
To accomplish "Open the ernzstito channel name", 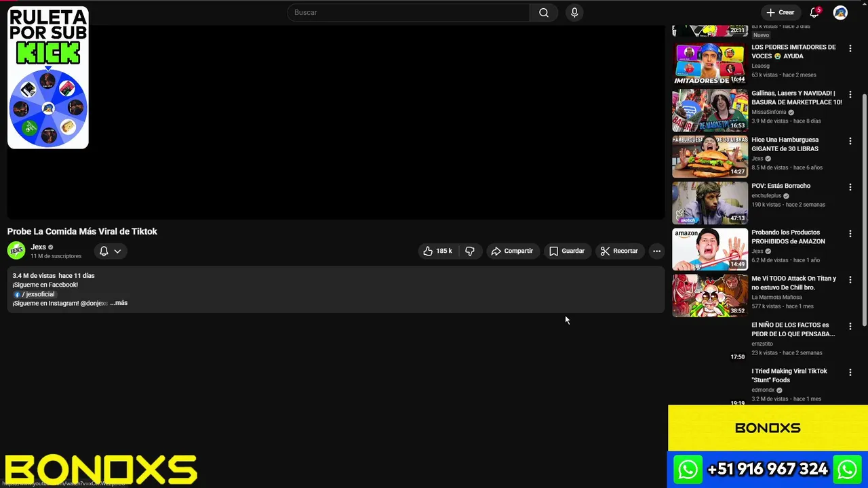I will [762, 344].
